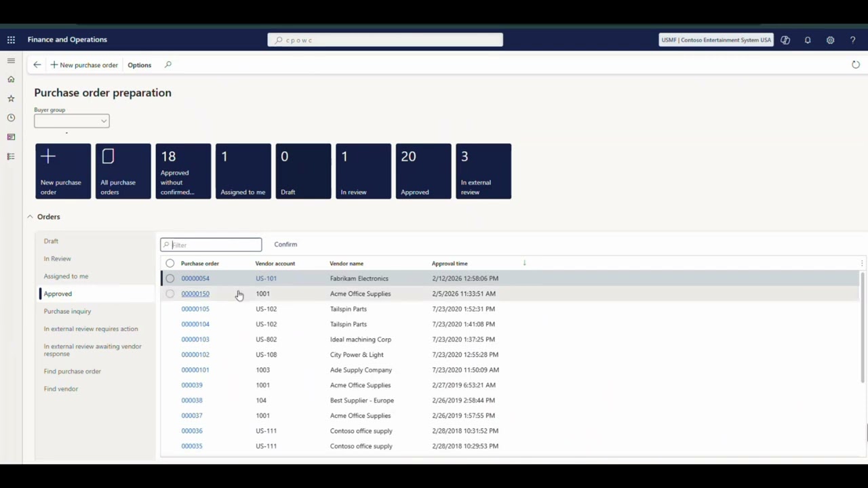Click Ideal machining Corp cell
Viewport: 868px width, 488px height.
click(361, 340)
